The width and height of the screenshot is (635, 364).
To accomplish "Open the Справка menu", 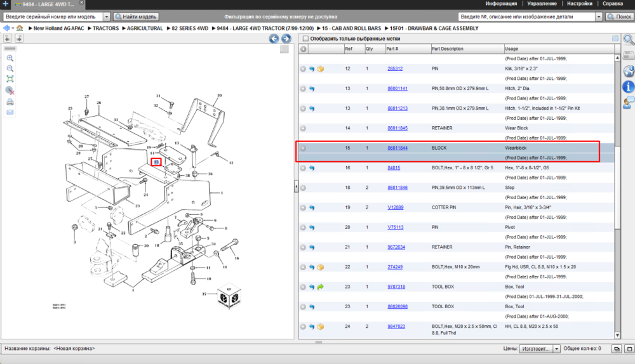I will pyautogui.click(x=613, y=4).
